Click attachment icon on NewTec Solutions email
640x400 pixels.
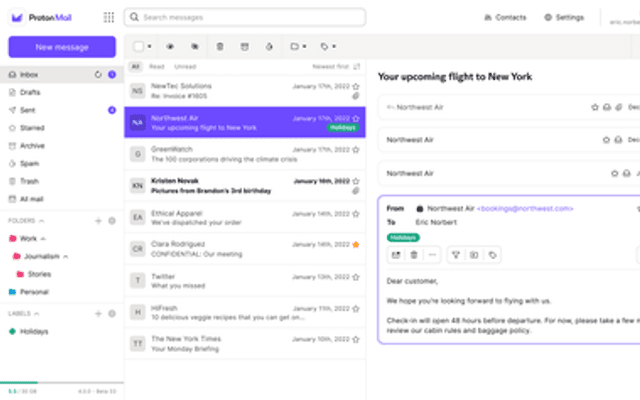pos(356,96)
